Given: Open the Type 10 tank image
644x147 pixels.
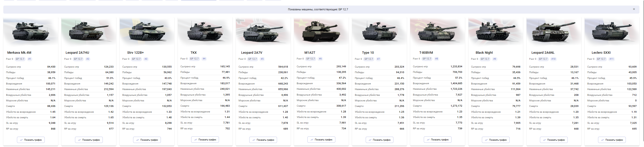Looking at the screenshot, I should pos(379,32).
